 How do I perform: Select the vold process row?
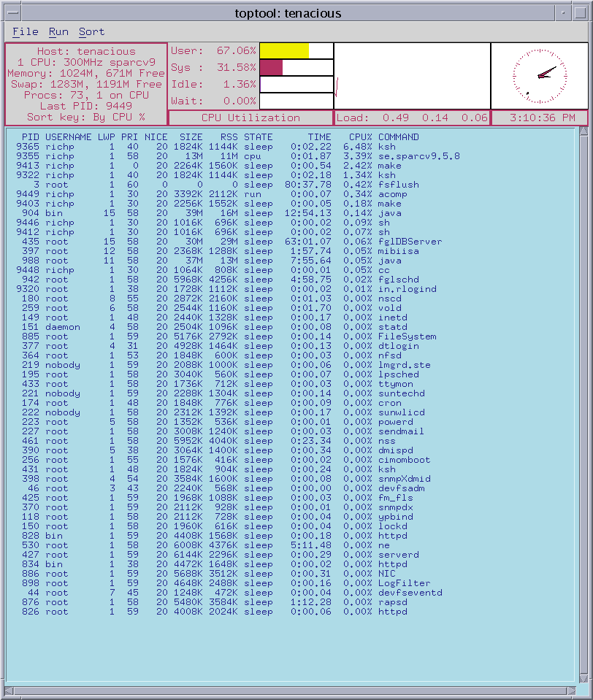click(x=212, y=308)
